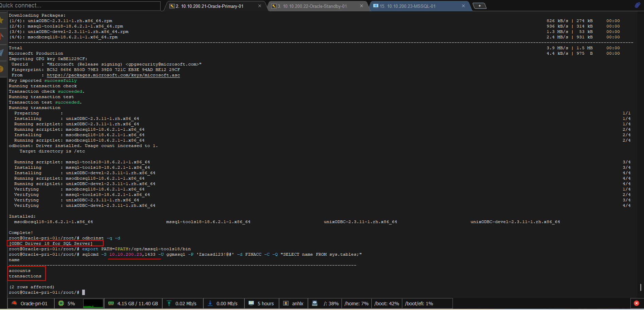
Task: Click the '/boot/efi: 1%' disk usage
Action: point(419,304)
